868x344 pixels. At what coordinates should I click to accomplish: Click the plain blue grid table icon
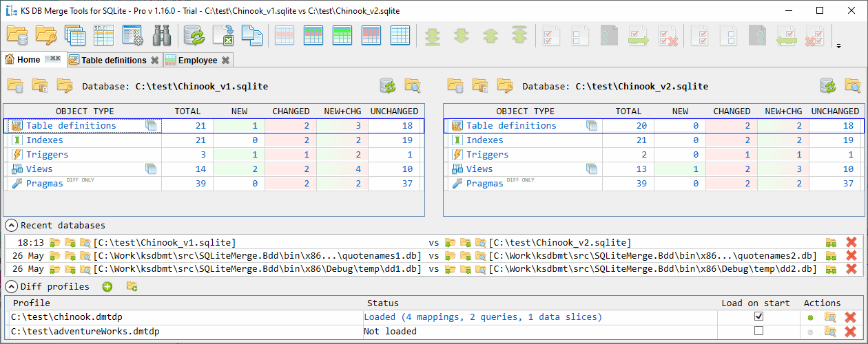coord(401,35)
